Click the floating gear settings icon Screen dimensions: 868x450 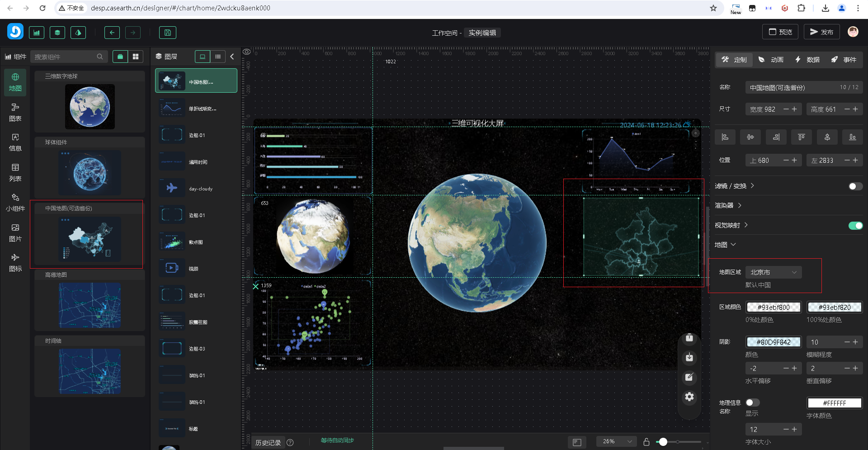pos(689,397)
